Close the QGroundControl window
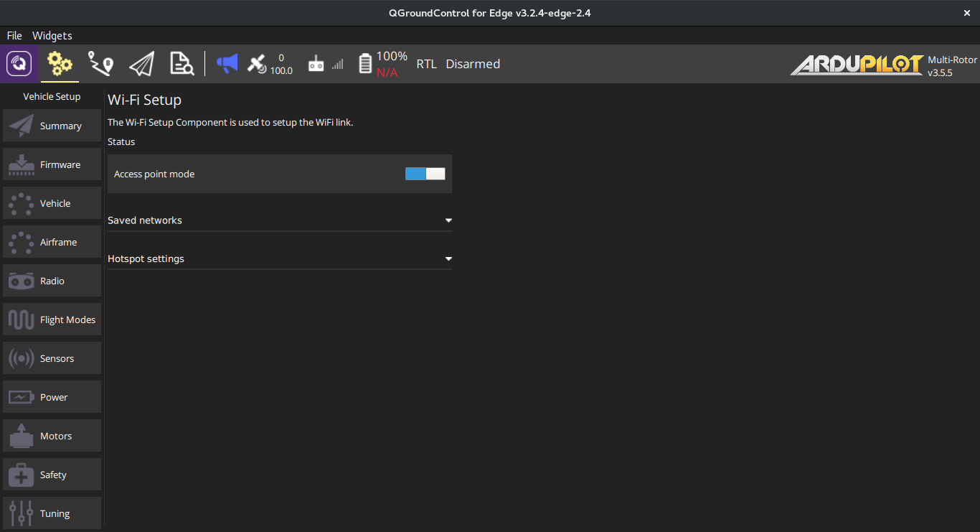 (966, 13)
